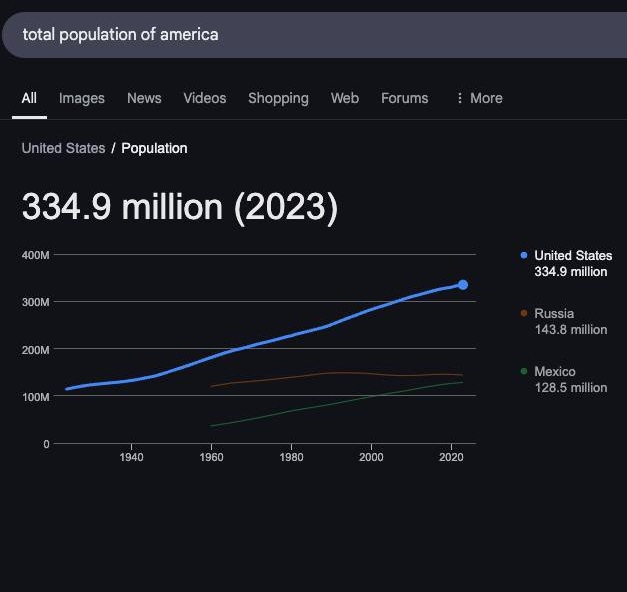Click the green Mexico legend dot
The height and width of the screenshot is (592, 627).
[524, 372]
